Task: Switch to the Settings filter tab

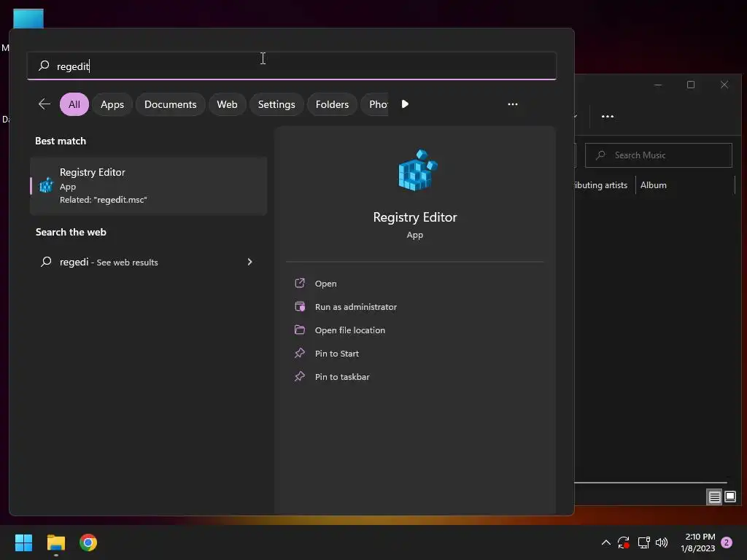Action: pos(276,104)
